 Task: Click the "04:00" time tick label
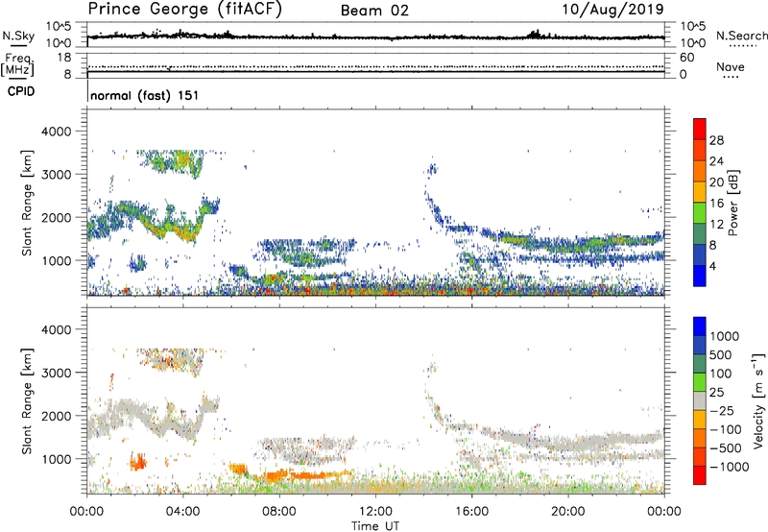182,512
